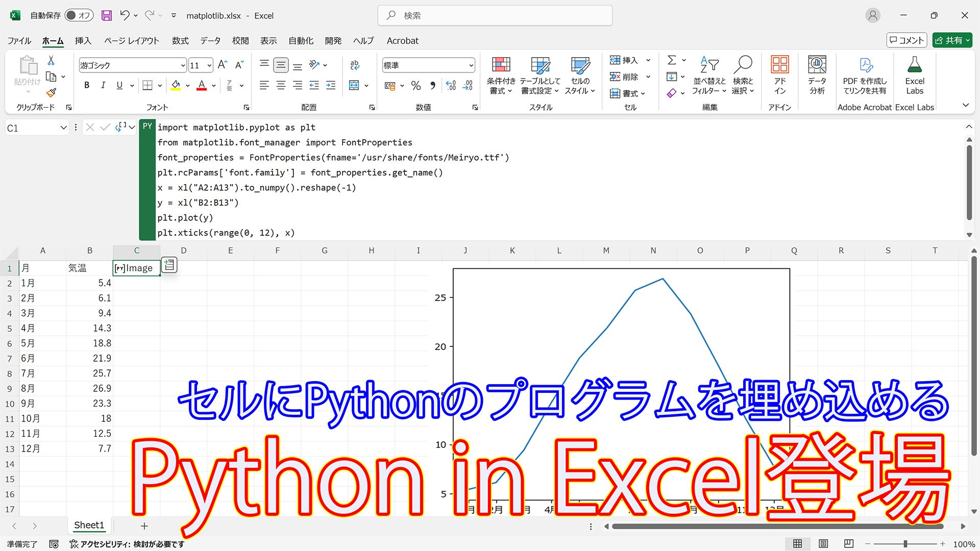The height and width of the screenshot is (551, 980).
Task: Undo the last action
Action: pyautogui.click(x=125, y=15)
